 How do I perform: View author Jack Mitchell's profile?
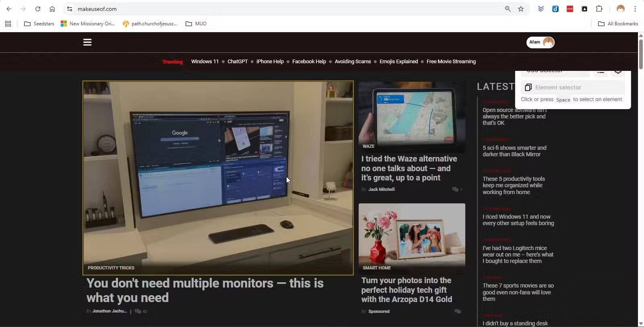(x=382, y=189)
